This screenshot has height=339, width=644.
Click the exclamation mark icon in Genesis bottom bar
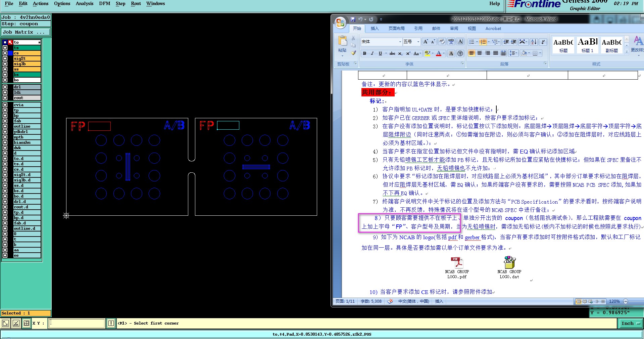[111, 323]
